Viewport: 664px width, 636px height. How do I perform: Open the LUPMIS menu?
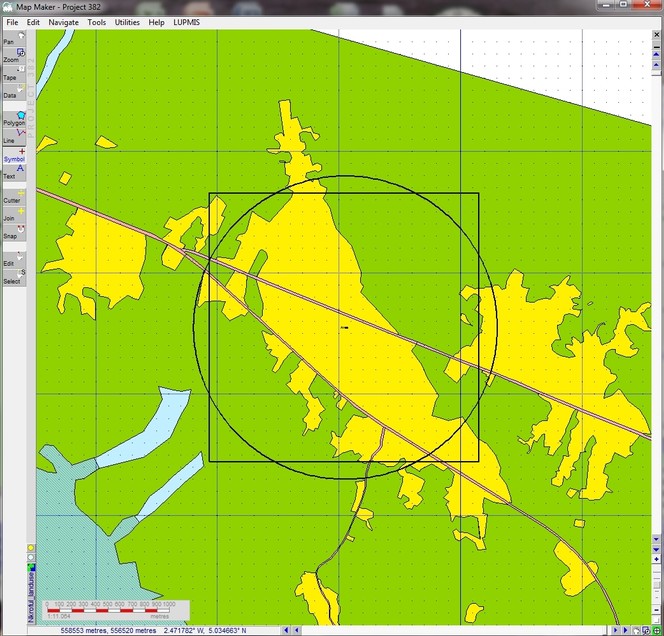click(186, 21)
